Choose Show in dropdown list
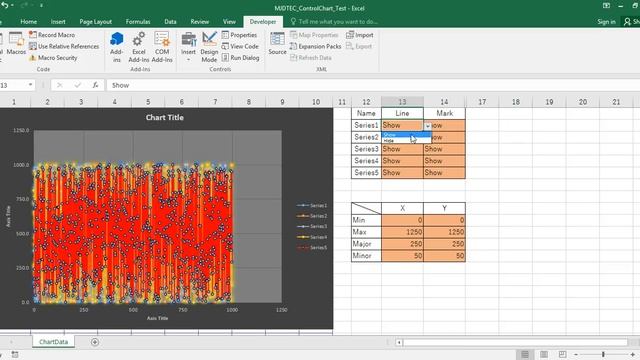This screenshot has width=640, height=360. 406,135
